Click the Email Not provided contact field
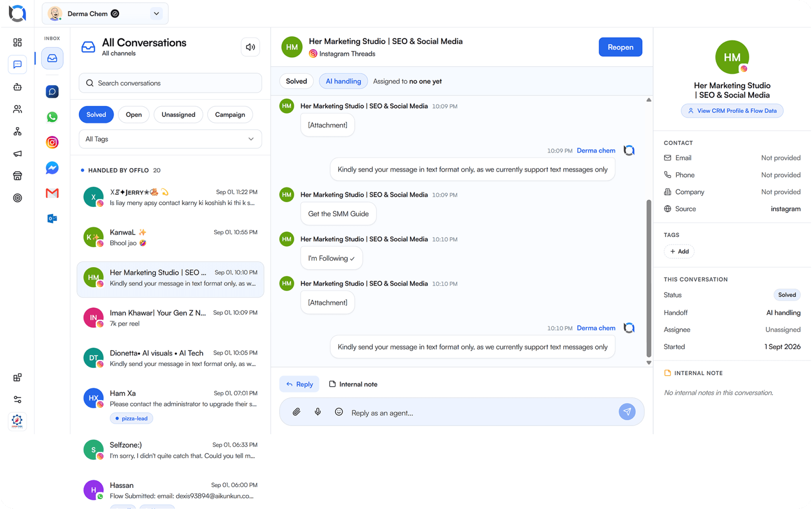The image size is (812, 509). click(x=732, y=158)
